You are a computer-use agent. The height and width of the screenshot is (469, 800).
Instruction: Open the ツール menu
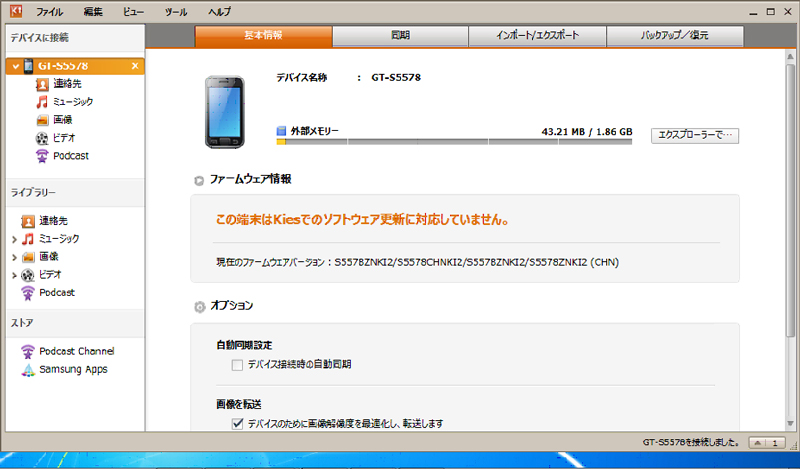[176, 11]
